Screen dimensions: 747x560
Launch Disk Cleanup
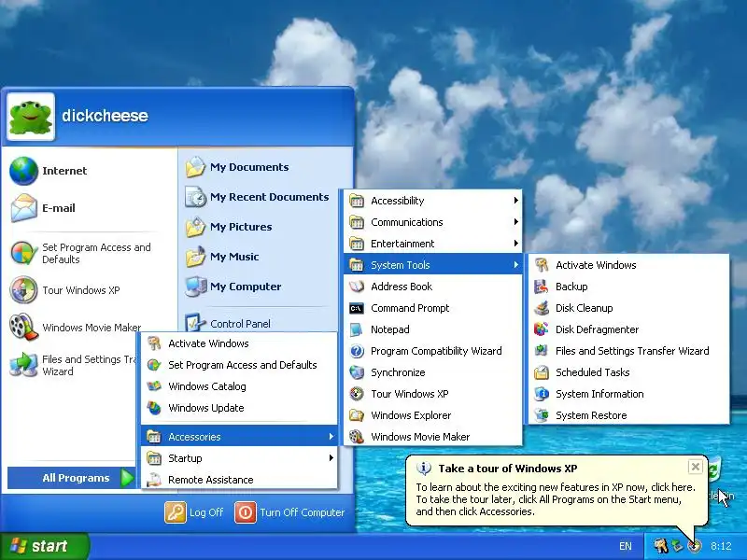pyautogui.click(x=628, y=308)
